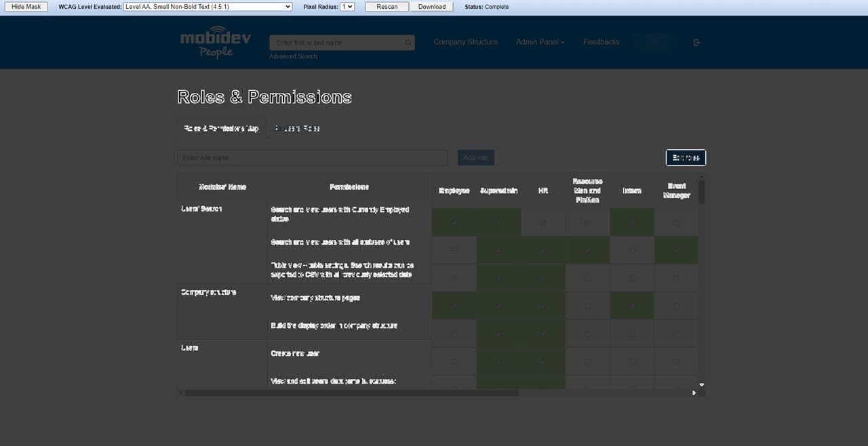
Task: Click the Hide Mask button
Action: tap(26, 7)
